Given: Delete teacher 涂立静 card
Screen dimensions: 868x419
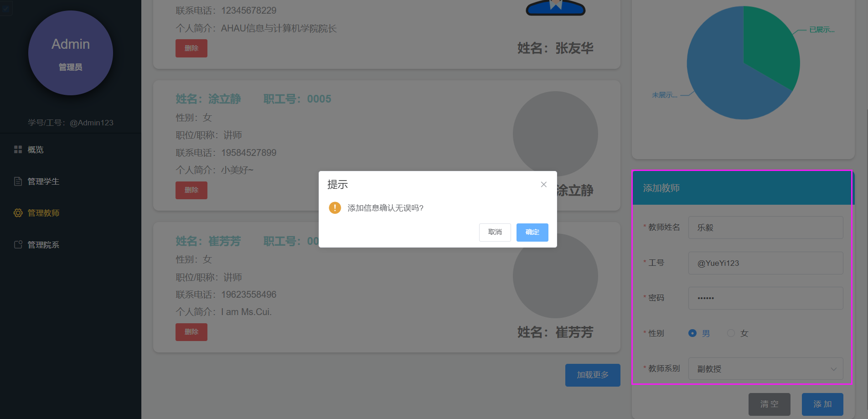Looking at the screenshot, I should coord(191,190).
